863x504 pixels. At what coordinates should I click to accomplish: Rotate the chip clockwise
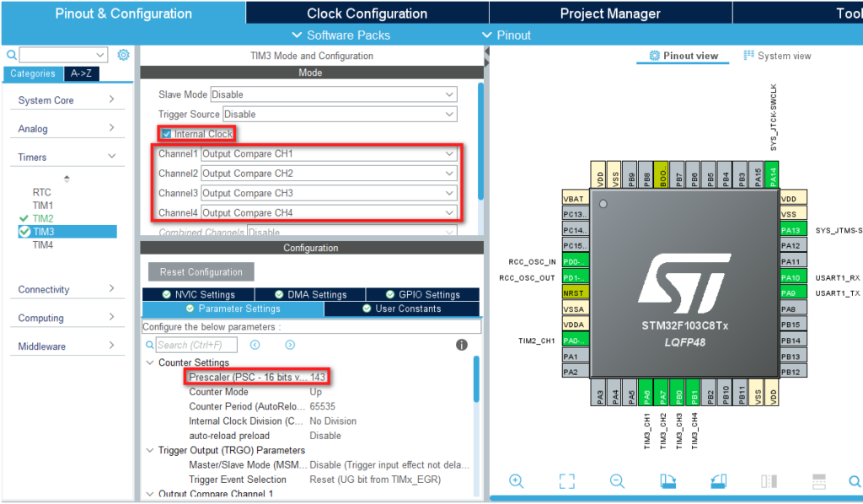click(667, 481)
